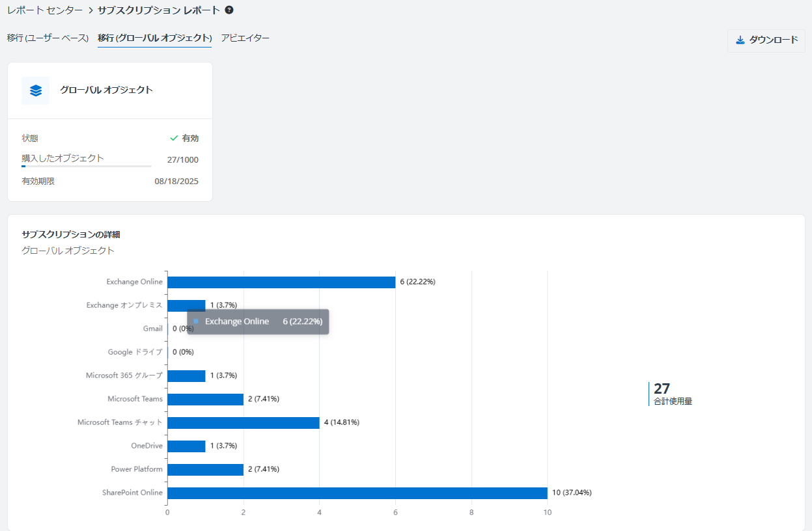Click the 購入したオブジェクト progress bar

click(x=87, y=167)
